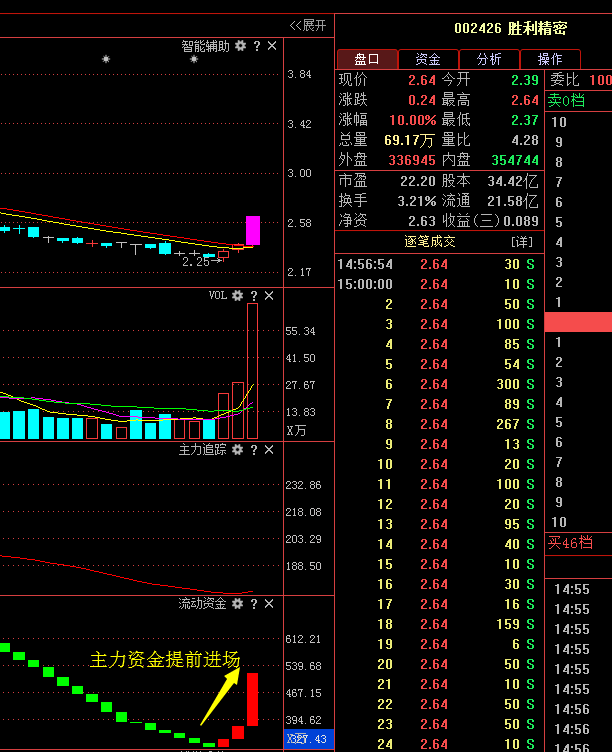Click the [详] detail link
This screenshot has width=612, height=752.
click(522, 242)
